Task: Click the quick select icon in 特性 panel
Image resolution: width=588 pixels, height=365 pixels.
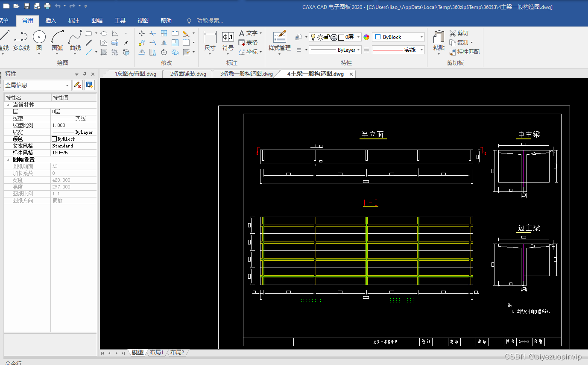Action: pos(89,85)
